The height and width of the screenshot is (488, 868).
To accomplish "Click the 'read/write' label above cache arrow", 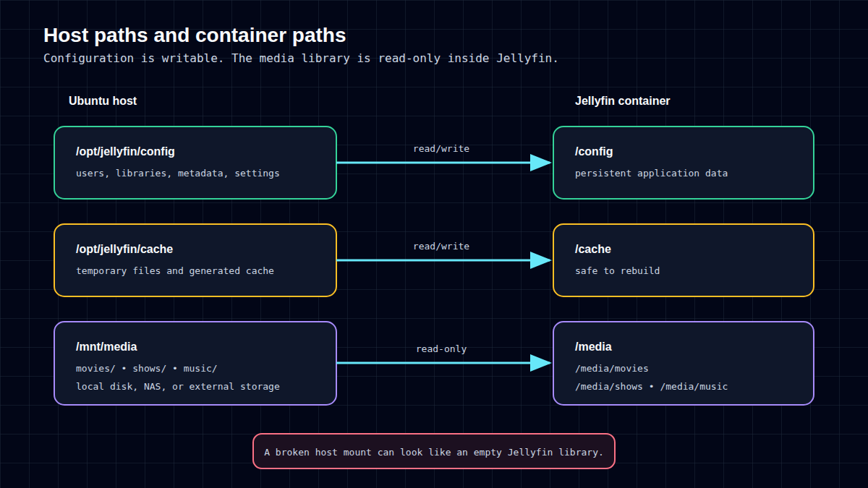I will pyautogui.click(x=441, y=247).
